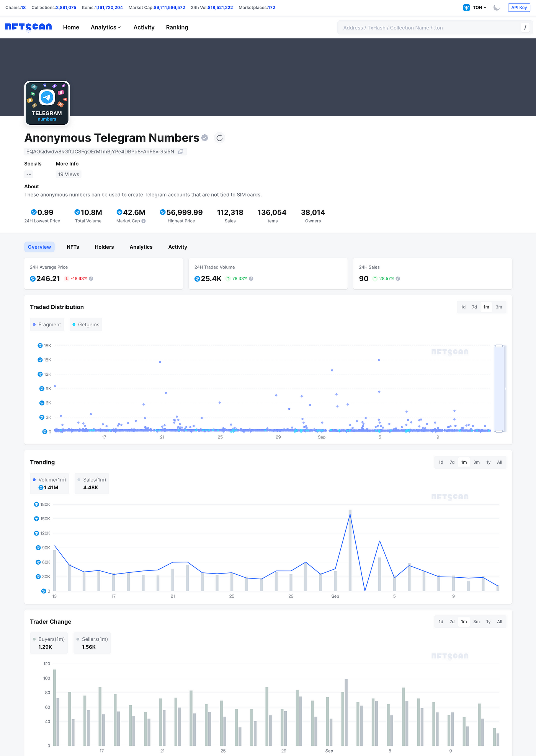Open the NFTs tab
The image size is (536, 756).
(x=73, y=247)
